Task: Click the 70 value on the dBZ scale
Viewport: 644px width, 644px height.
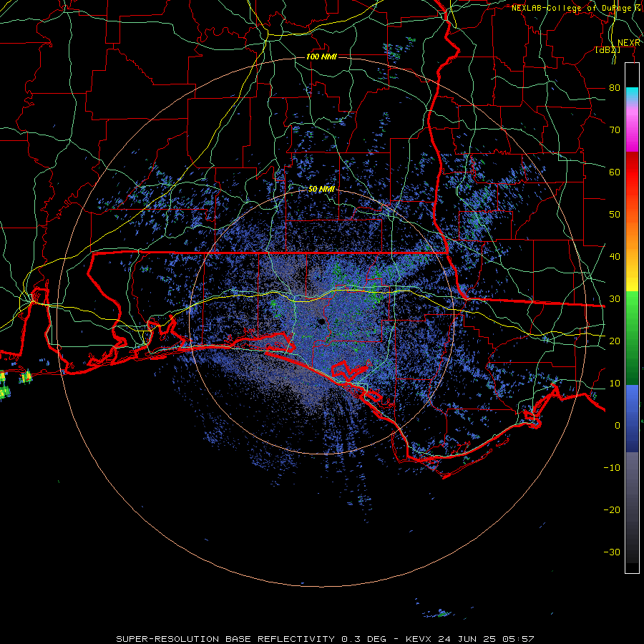Action: tap(615, 130)
